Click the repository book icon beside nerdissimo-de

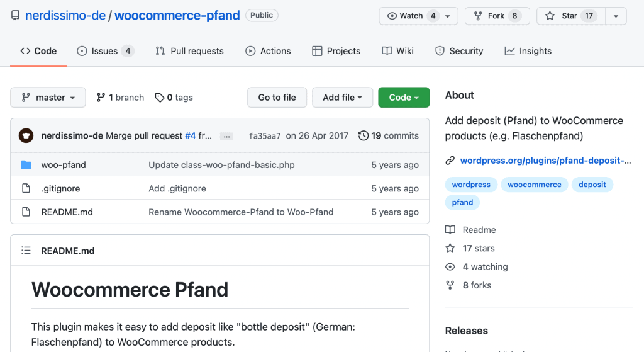(x=15, y=16)
